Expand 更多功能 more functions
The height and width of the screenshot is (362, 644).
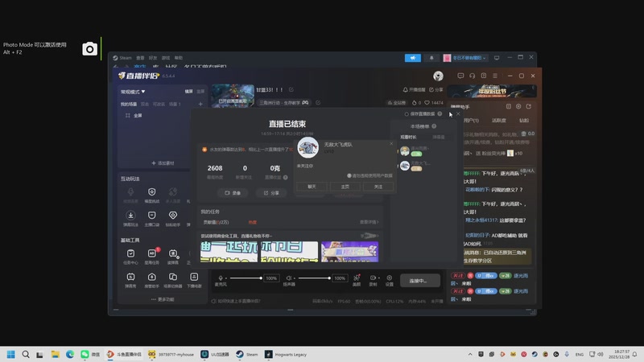[163, 299]
